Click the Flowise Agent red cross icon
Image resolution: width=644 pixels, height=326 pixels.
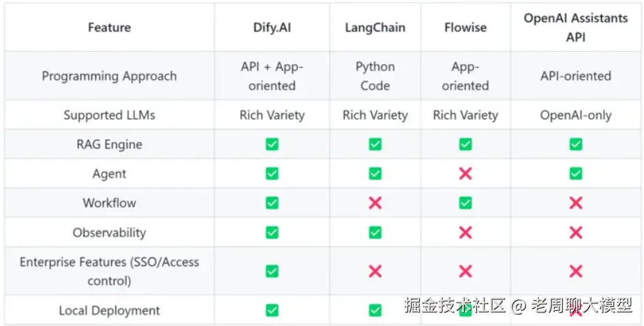tap(465, 174)
